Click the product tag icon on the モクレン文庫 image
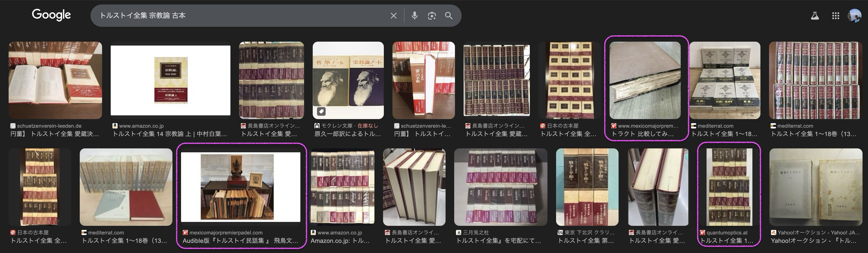The width and height of the screenshot is (868, 253). tap(321, 111)
